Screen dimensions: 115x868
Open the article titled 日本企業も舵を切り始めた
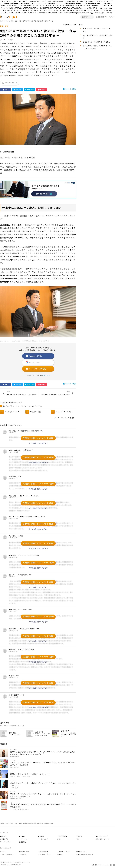coord(43,753)
